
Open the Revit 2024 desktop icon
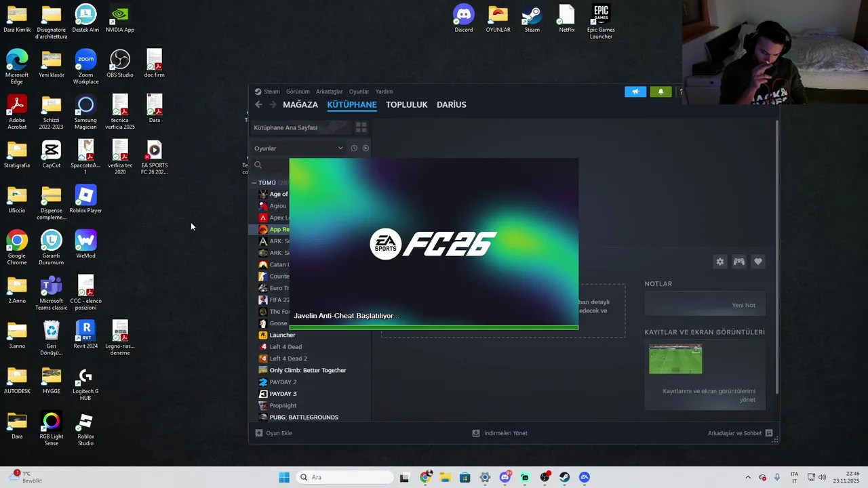click(x=85, y=335)
